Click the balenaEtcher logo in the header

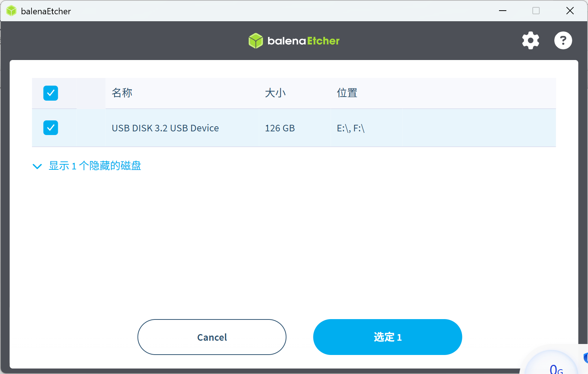pos(293,41)
